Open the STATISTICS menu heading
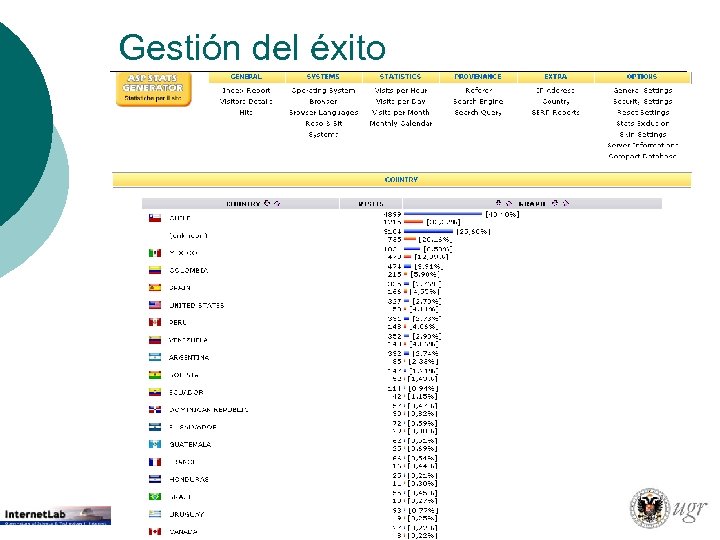The height and width of the screenshot is (540, 720). click(x=400, y=77)
